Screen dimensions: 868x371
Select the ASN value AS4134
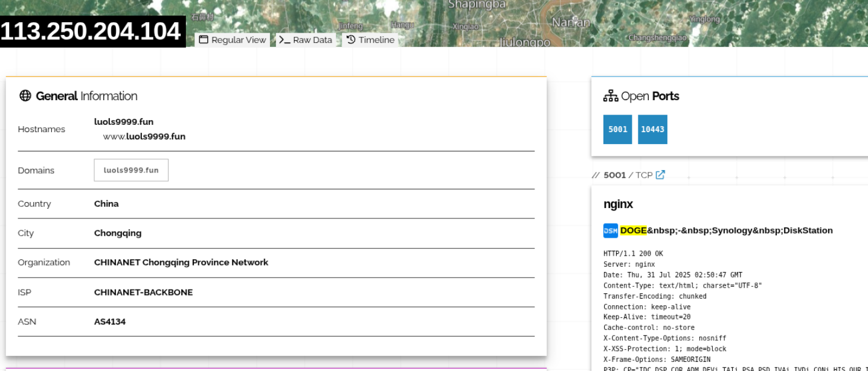coord(110,322)
